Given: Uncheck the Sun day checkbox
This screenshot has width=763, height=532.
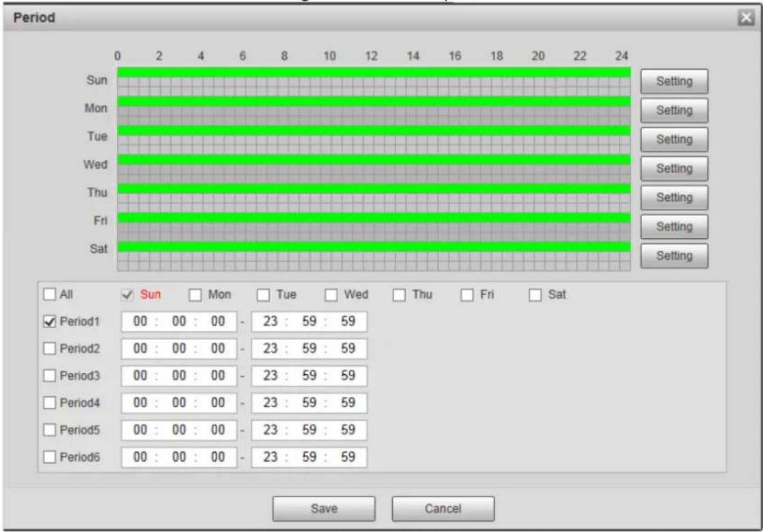Looking at the screenshot, I should coord(127,295).
